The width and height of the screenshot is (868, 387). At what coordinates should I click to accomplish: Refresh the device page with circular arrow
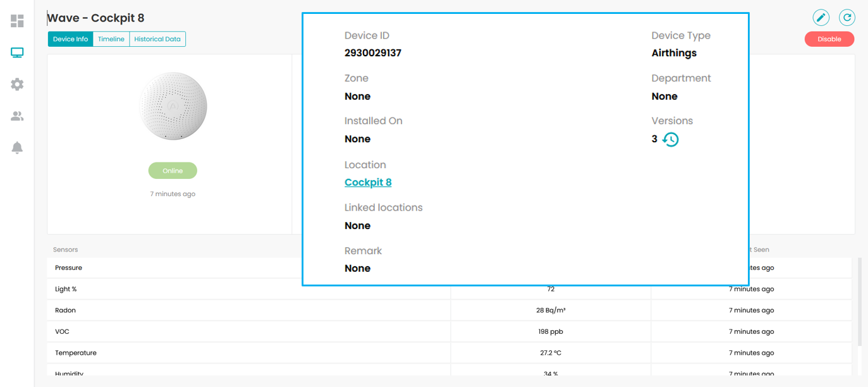point(847,18)
